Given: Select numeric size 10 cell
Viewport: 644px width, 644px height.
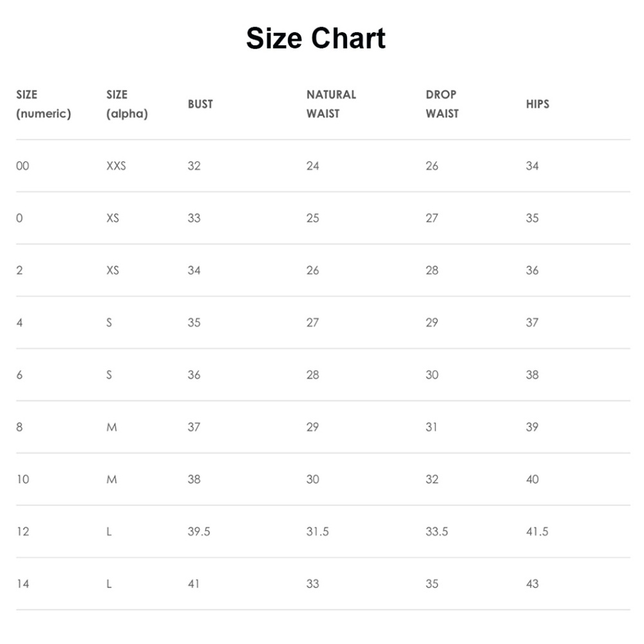Looking at the screenshot, I should click(23, 479).
